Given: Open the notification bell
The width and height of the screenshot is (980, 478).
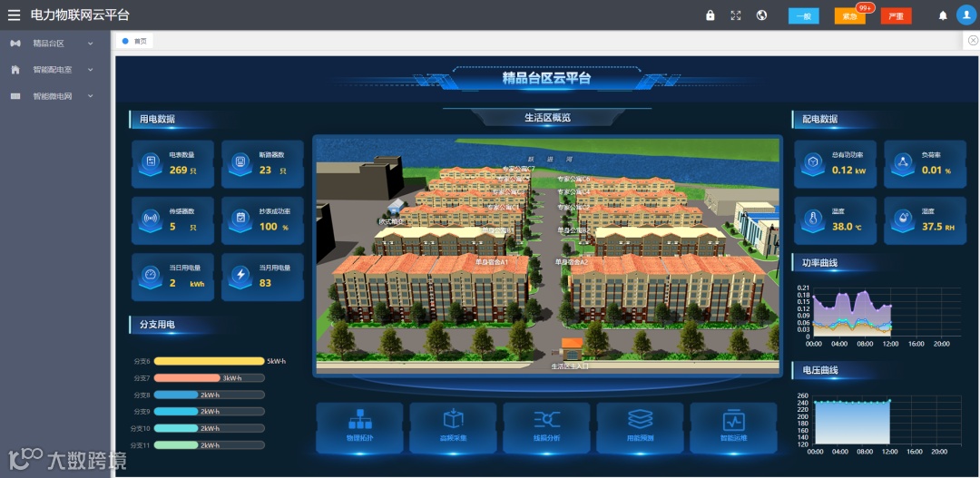Looking at the screenshot, I should 943,15.
